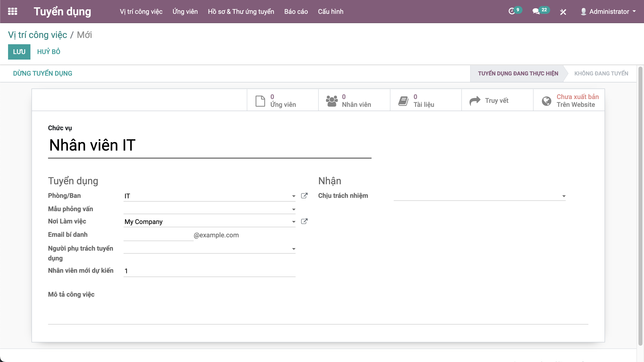
Task: Click the debug tools wrench icon
Action: click(x=563, y=12)
